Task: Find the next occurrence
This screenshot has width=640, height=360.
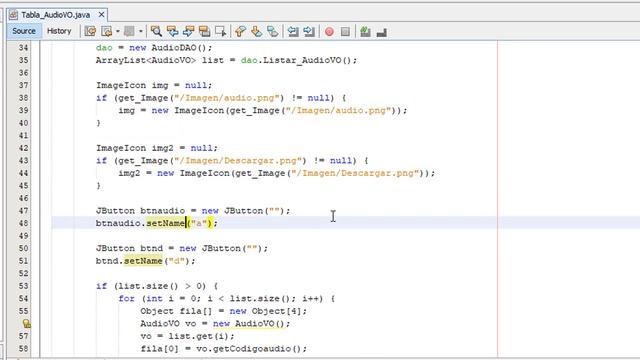Action: [188, 31]
